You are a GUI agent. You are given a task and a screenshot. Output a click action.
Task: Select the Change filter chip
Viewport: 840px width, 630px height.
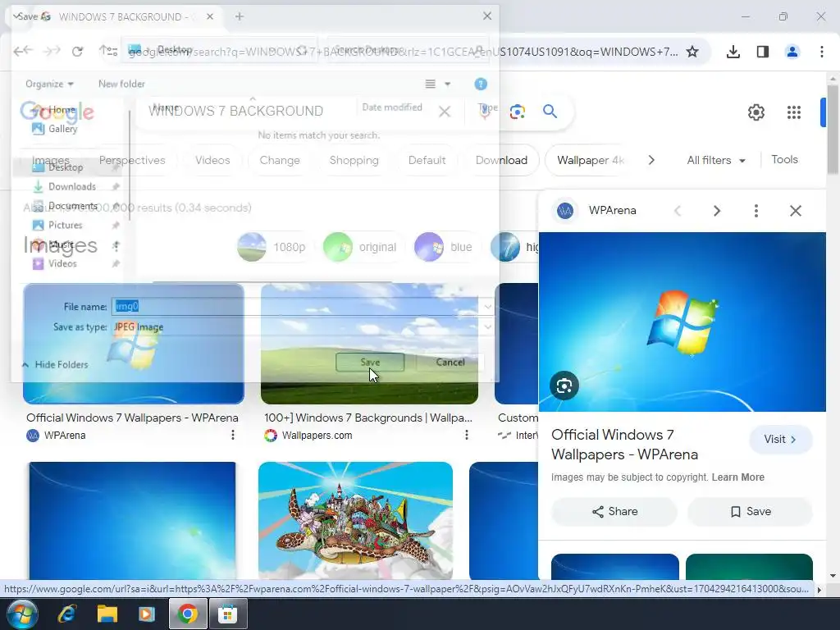pyautogui.click(x=280, y=160)
